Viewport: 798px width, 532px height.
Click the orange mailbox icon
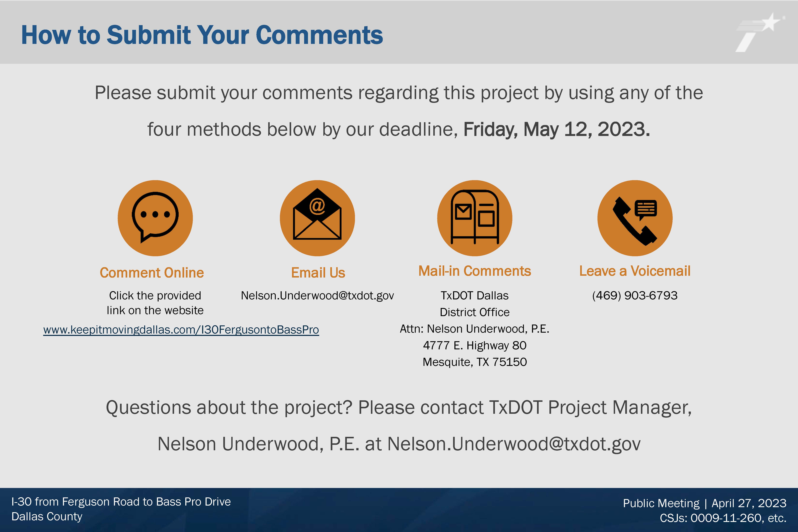click(x=475, y=218)
